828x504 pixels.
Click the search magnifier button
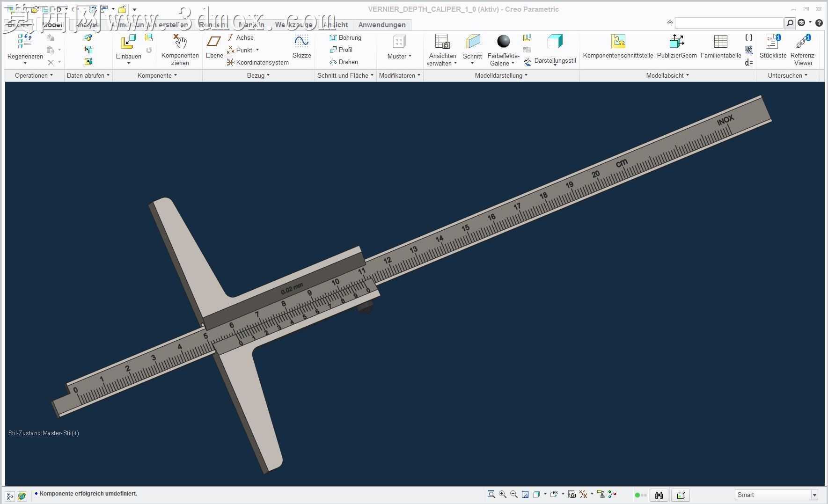[x=790, y=22]
